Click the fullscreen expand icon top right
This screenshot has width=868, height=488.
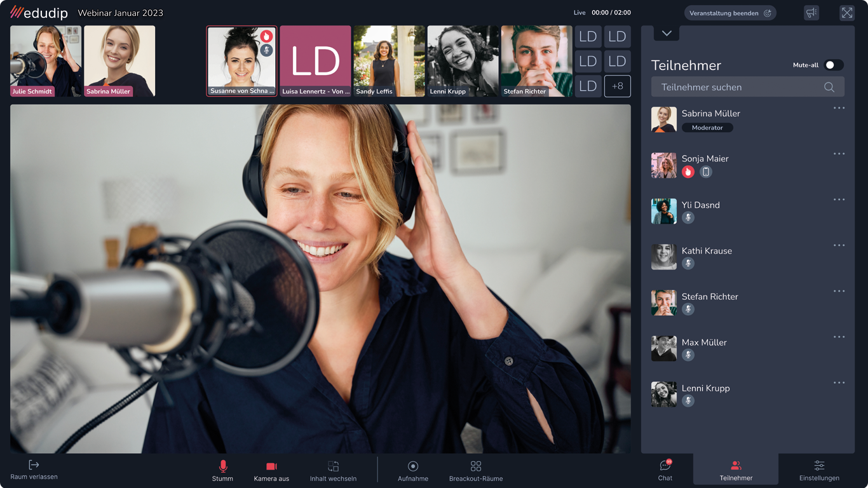pyautogui.click(x=846, y=13)
